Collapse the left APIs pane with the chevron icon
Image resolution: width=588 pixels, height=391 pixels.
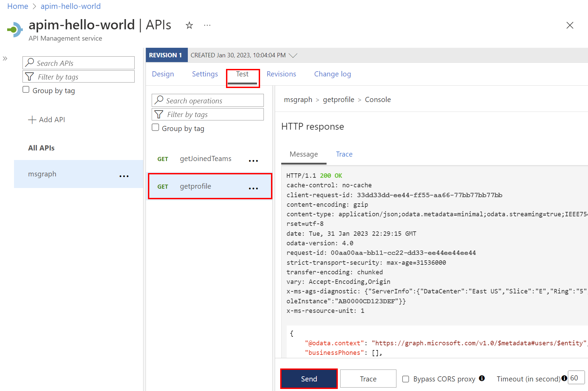(5, 58)
